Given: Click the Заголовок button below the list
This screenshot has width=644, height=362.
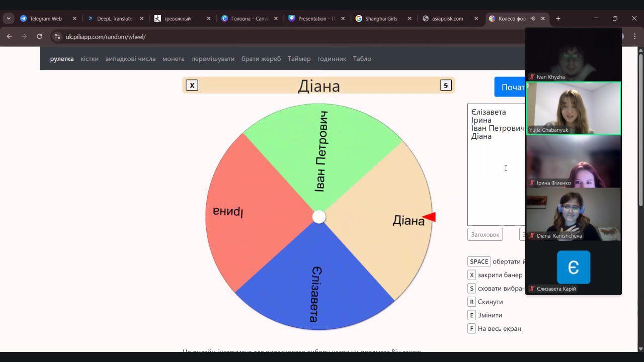Looking at the screenshot, I should click(485, 234).
